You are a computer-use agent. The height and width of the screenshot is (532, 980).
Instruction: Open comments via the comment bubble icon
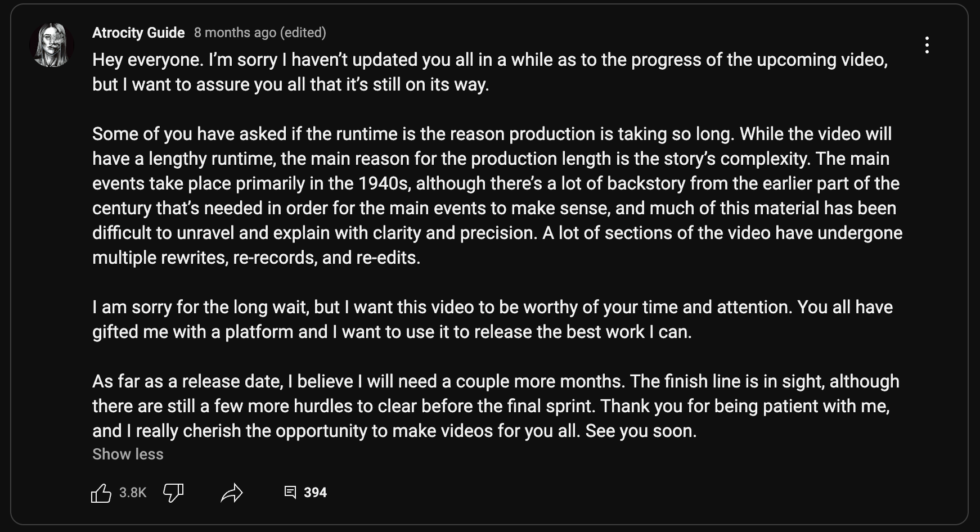tap(290, 493)
